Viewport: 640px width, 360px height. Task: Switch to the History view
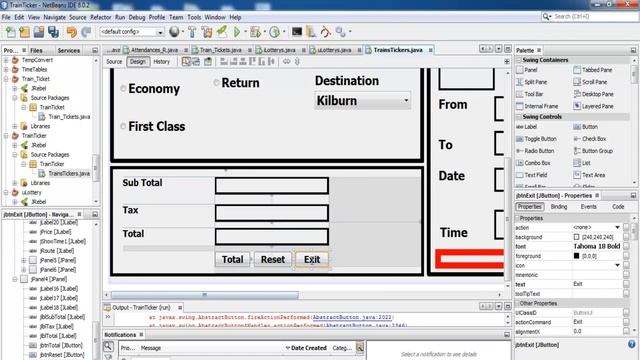[x=162, y=62]
